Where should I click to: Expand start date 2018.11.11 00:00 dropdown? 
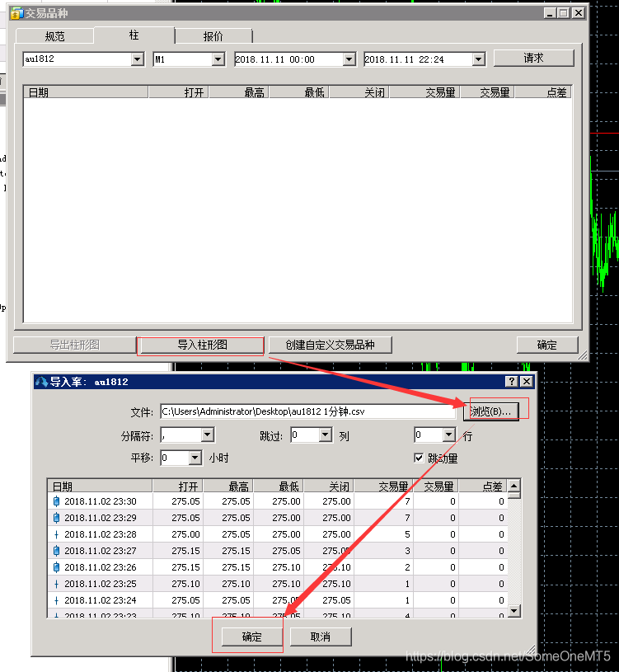(349, 59)
